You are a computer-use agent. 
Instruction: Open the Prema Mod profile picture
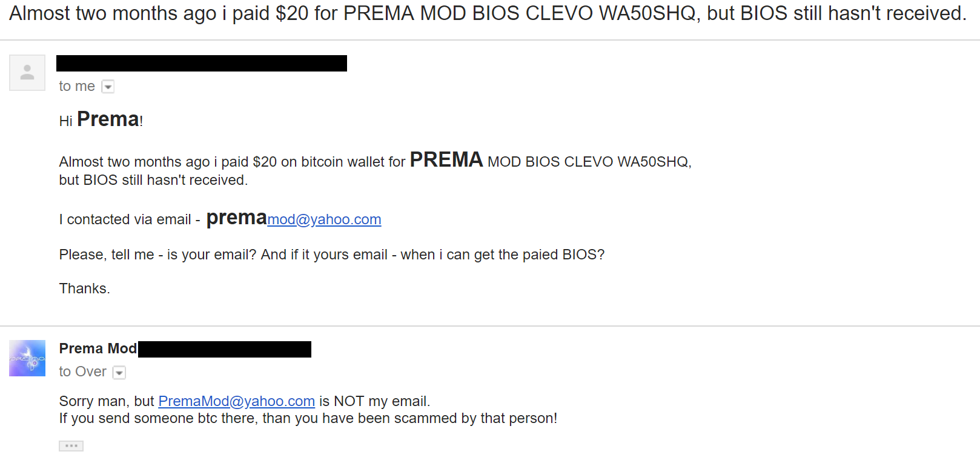pos(27,358)
